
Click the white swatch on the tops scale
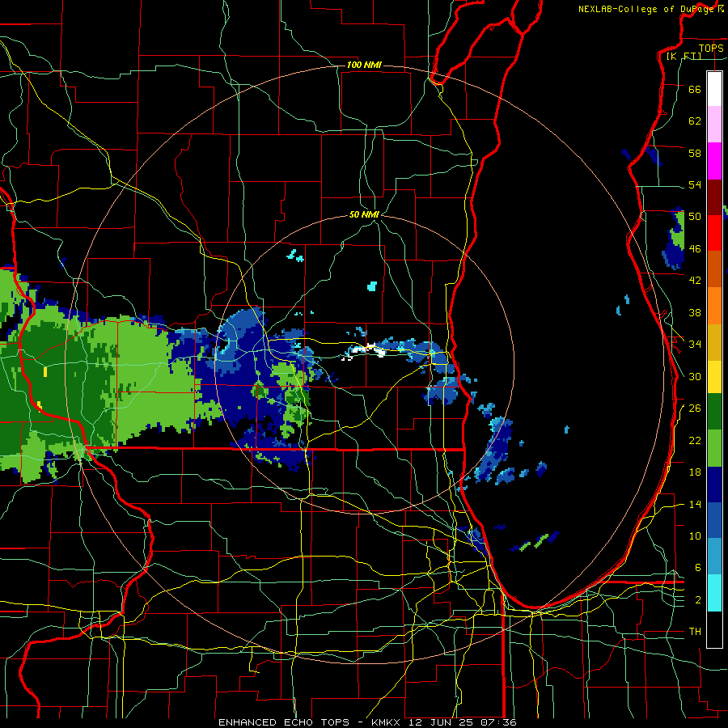pyautogui.click(x=714, y=89)
